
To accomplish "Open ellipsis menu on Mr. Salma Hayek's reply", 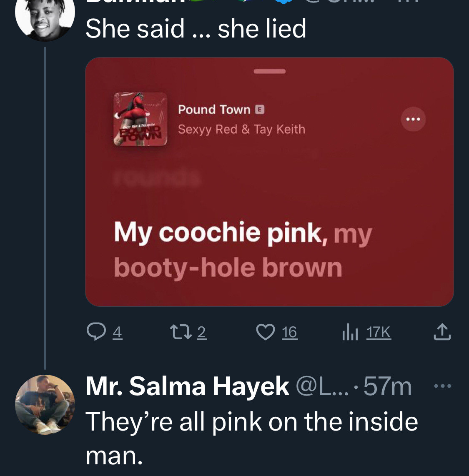I will pyautogui.click(x=444, y=386).
